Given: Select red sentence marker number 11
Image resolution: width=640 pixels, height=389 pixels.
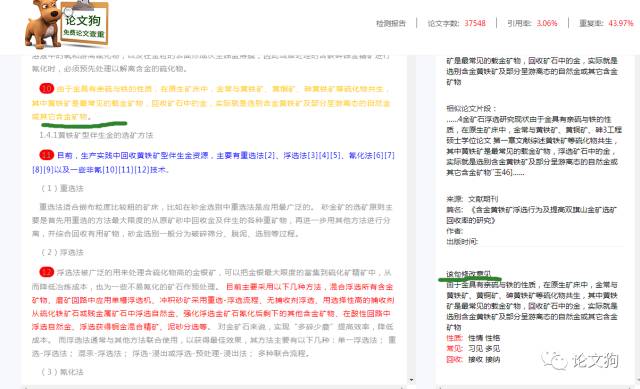Looking at the screenshot, I should tap(47, 155).
